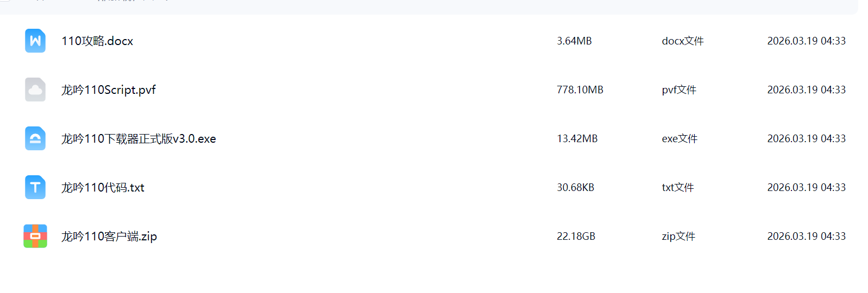Click the docx文件 type label
868x293 pixels.
coord(683,41)
